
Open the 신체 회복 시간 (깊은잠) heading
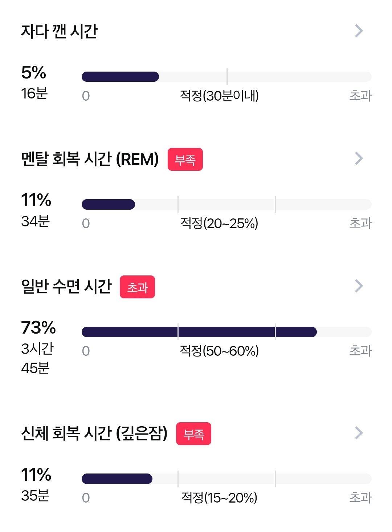coord(94,433)
